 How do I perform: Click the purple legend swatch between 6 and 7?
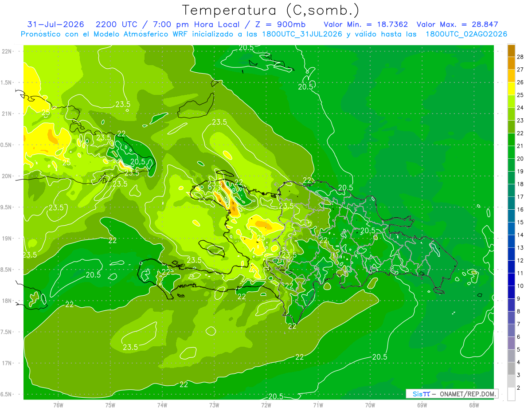[511, 330]
